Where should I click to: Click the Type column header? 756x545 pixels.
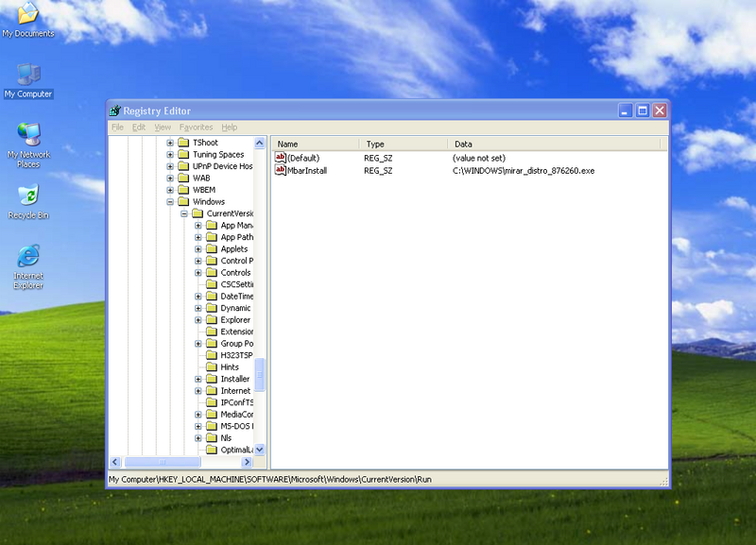coord(404,145)
